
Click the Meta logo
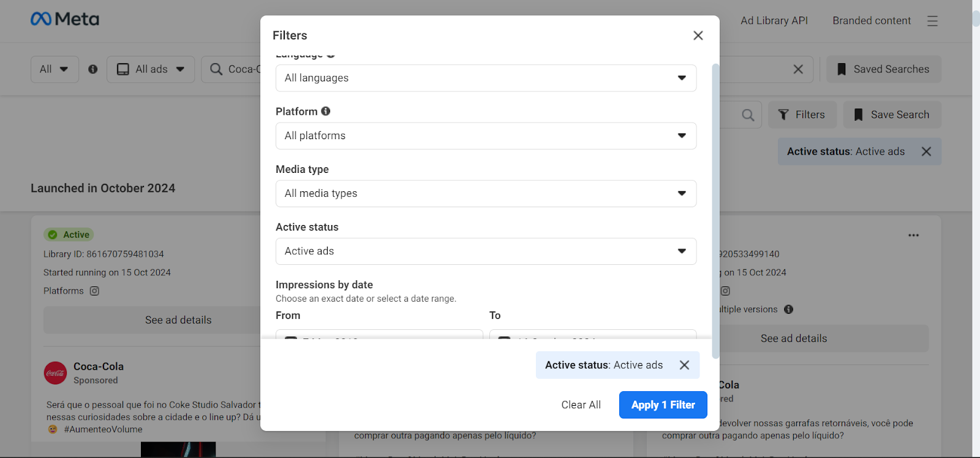pos(65,20)
